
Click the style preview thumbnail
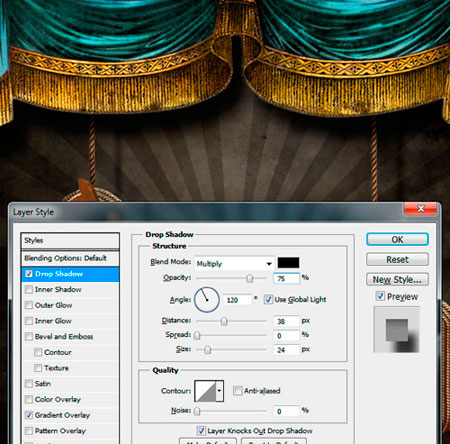click(x=397, y=330)
